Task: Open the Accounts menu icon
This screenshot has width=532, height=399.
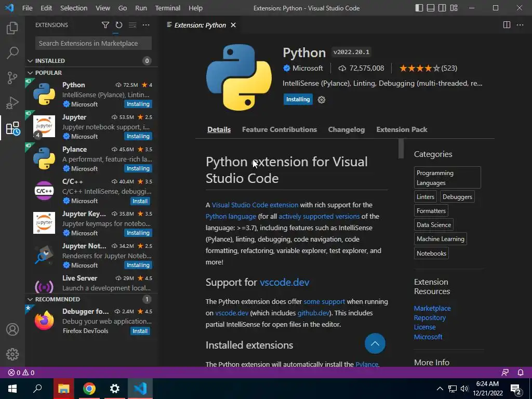Action: 12,329
